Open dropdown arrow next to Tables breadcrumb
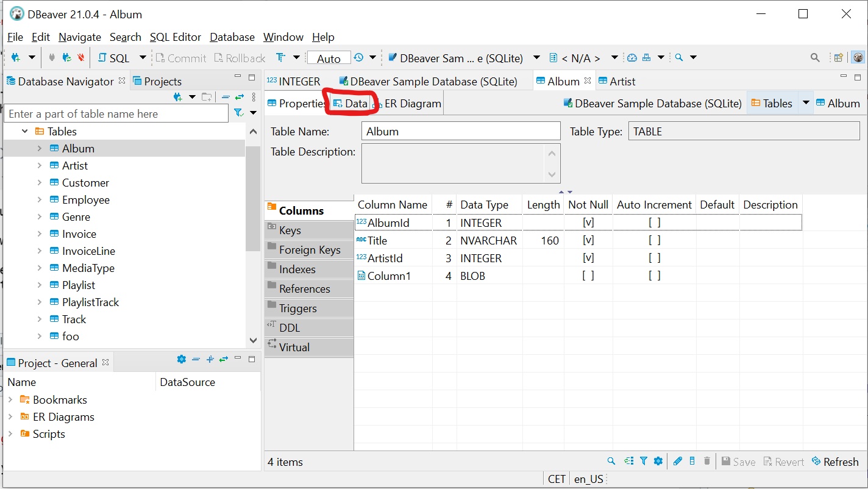The height and width of the screenshot is (489, 868). click(x=806, y=103)
